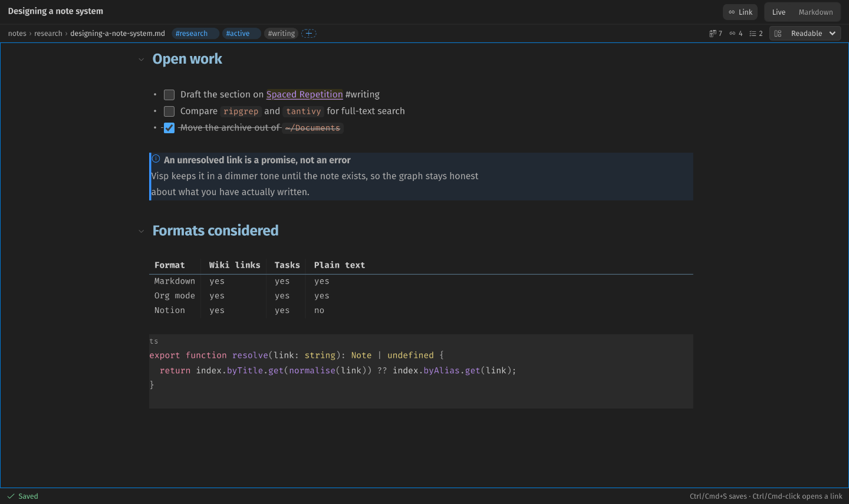The width and height of the screenshot is (849, 504).
Task: Open the Spaced Repetition wiki link
Action: 304,94
